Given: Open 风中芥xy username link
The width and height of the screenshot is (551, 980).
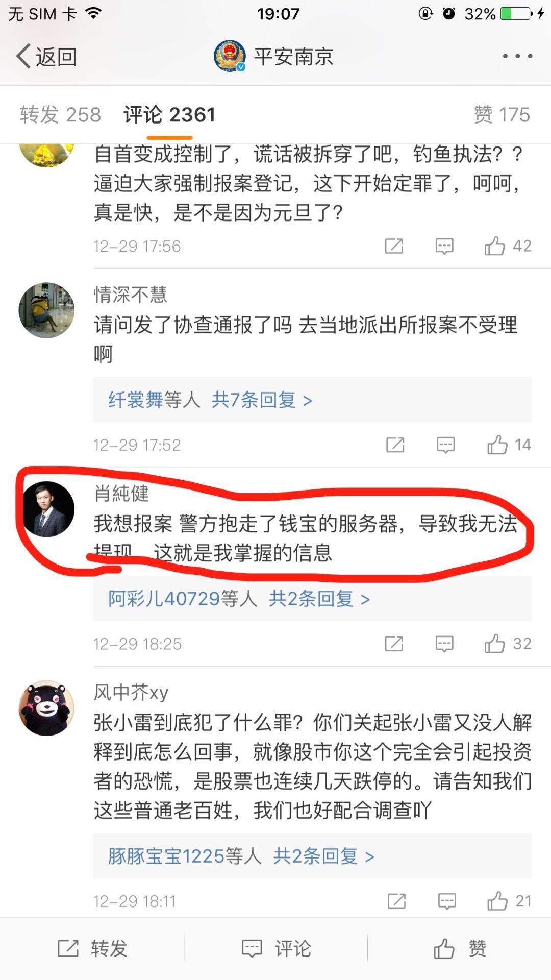Looking at the screenshot, I should (x=131, y=692).
